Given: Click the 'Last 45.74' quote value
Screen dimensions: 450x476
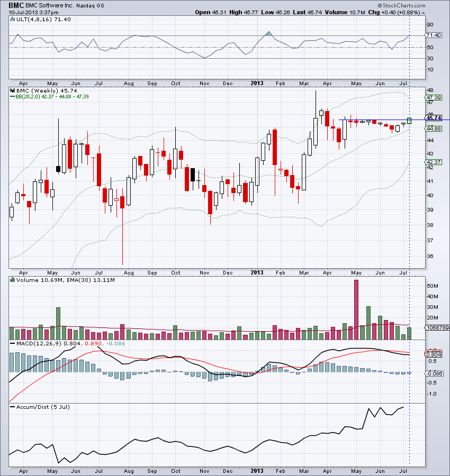Looking at the screenshot, I should [x=307, y=13].
